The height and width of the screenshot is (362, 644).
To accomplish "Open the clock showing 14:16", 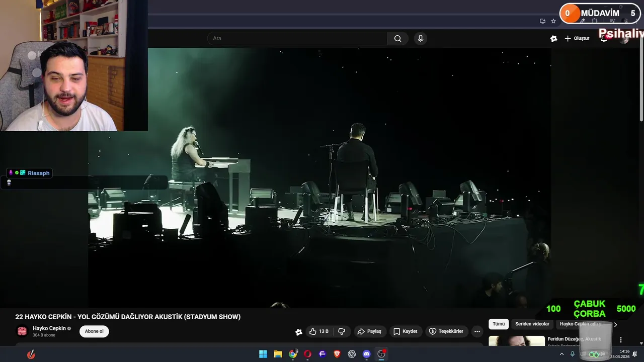I will (620, 354).
